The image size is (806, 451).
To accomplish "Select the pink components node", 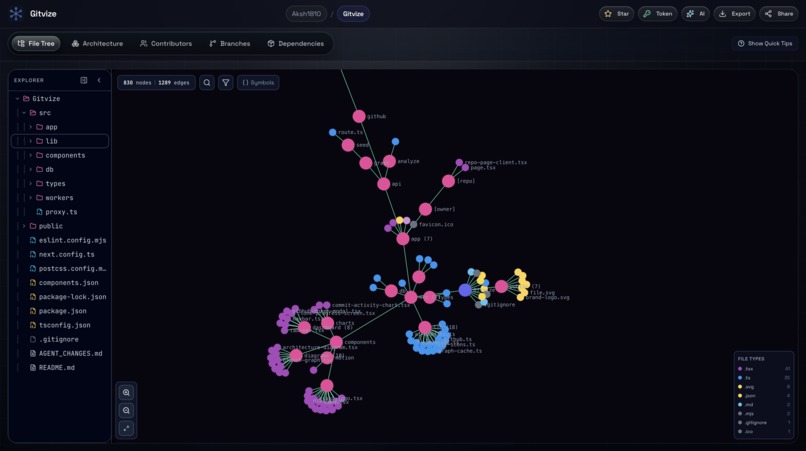I will 336,342.
